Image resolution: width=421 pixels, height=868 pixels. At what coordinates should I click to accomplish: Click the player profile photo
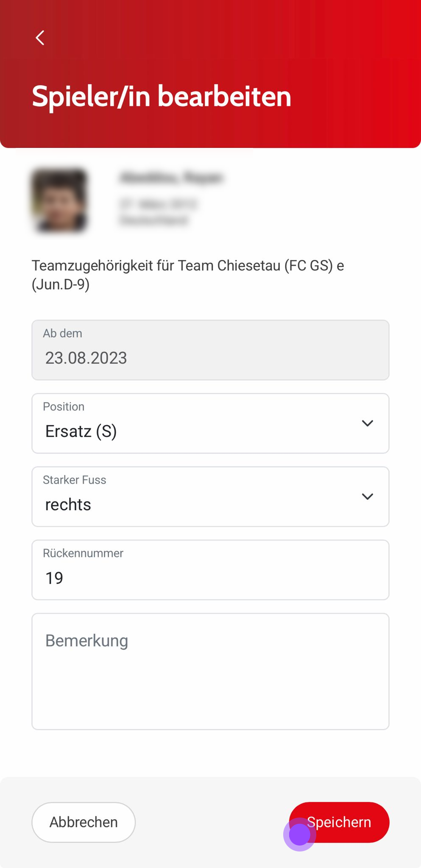pos(59,200)
